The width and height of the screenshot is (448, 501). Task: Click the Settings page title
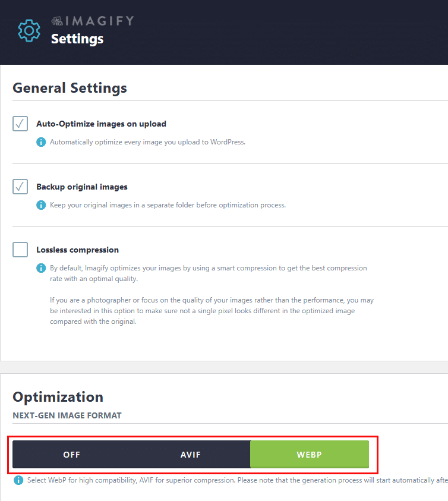pyautogui.click(x=77, y=39)
